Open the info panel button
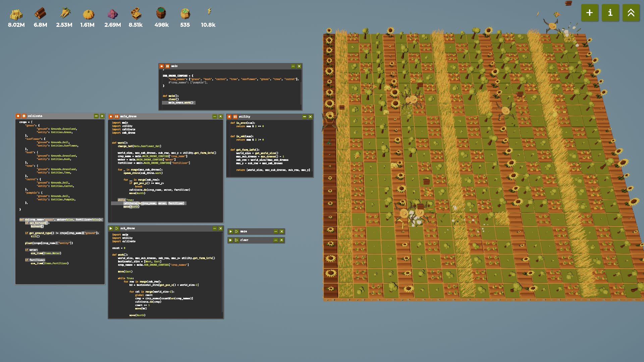The height and width of the screenshot is (362, 644). [x=610, y=13]
